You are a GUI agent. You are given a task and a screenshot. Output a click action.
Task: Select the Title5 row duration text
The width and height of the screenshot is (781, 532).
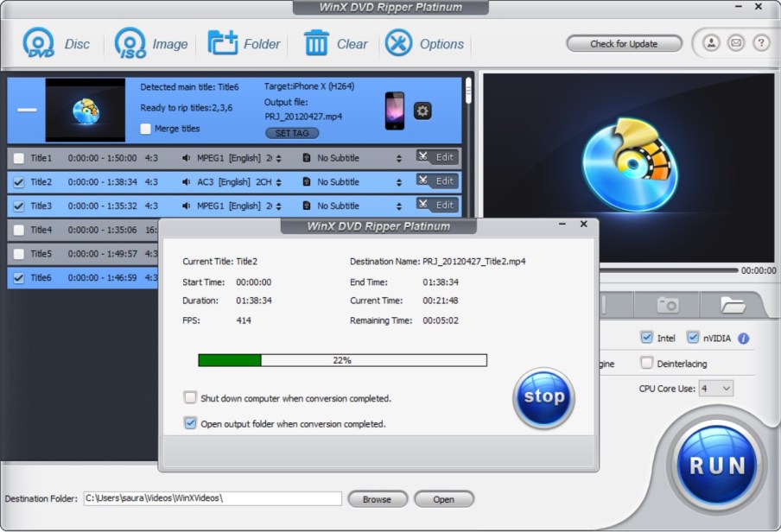click(103, 254)
